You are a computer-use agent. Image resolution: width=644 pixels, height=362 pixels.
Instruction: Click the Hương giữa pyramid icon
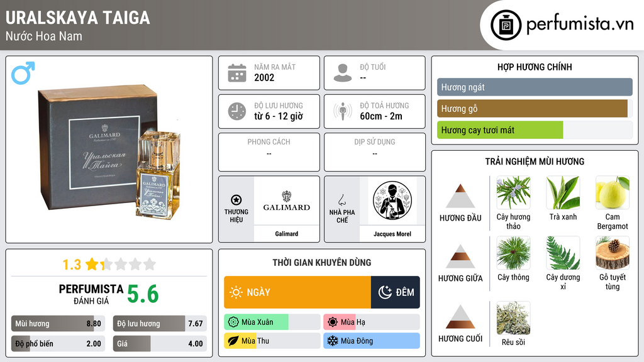pyautogui.click(x=460, y=256)
